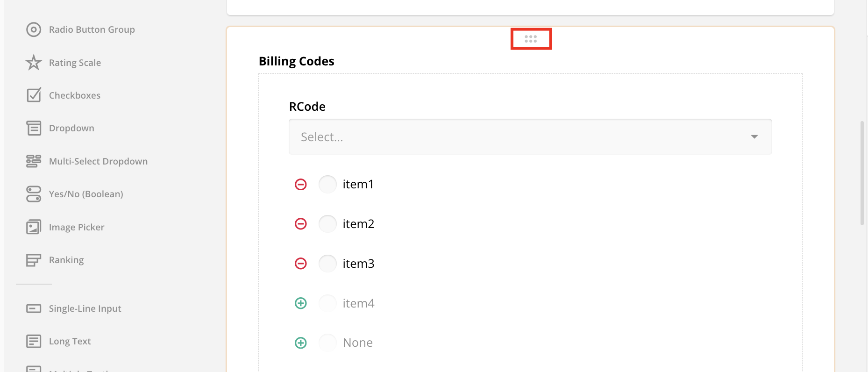Select the Dropdown element in the sidebar
Screen dimensions: 868x372
[x=71, y=128]
